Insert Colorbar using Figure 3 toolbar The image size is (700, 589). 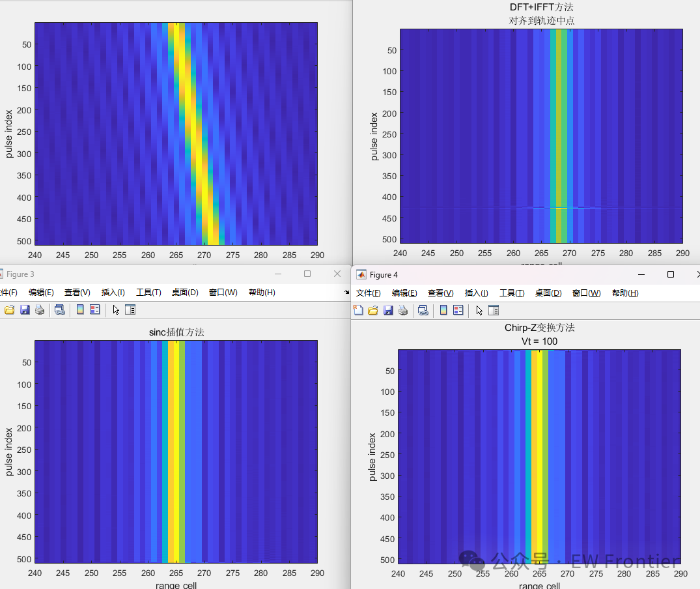pyautogui.click(x=80, y=309)
